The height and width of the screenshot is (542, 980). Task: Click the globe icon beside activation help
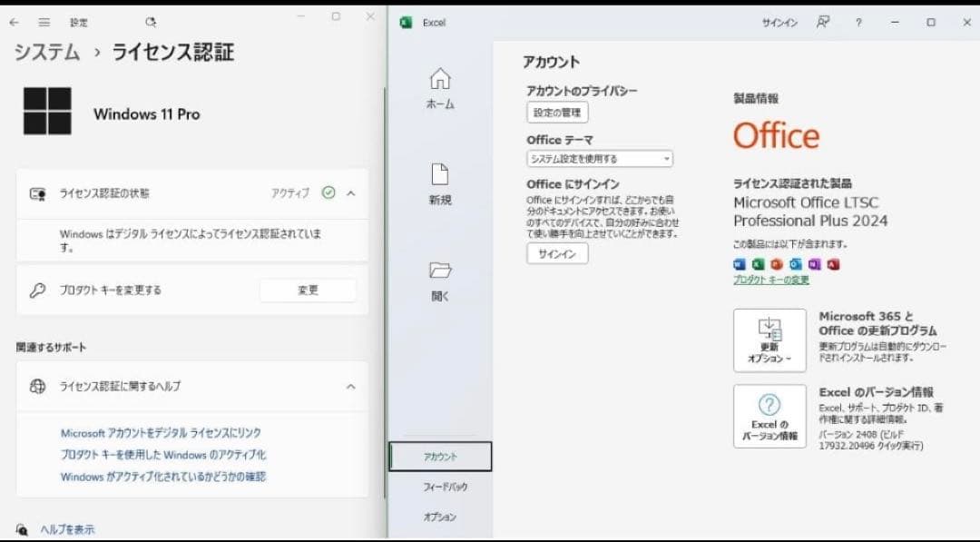(x=37, y=387)
